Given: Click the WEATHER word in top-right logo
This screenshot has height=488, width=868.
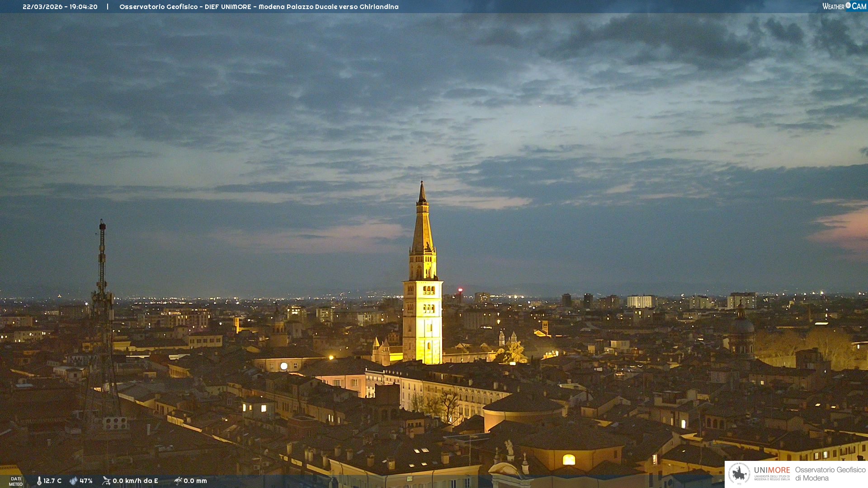Looking at the screenshot, I should [x=833, y=6].
